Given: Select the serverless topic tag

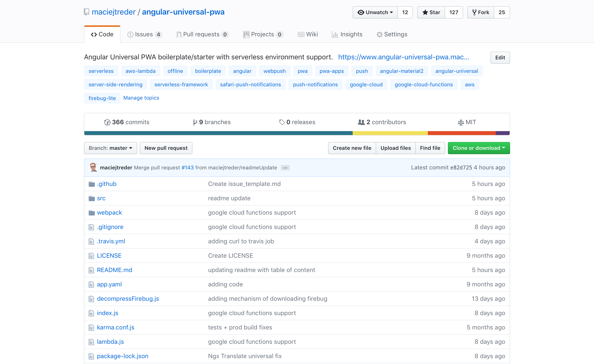Looking at the screenshot, I should click(101, 71).
